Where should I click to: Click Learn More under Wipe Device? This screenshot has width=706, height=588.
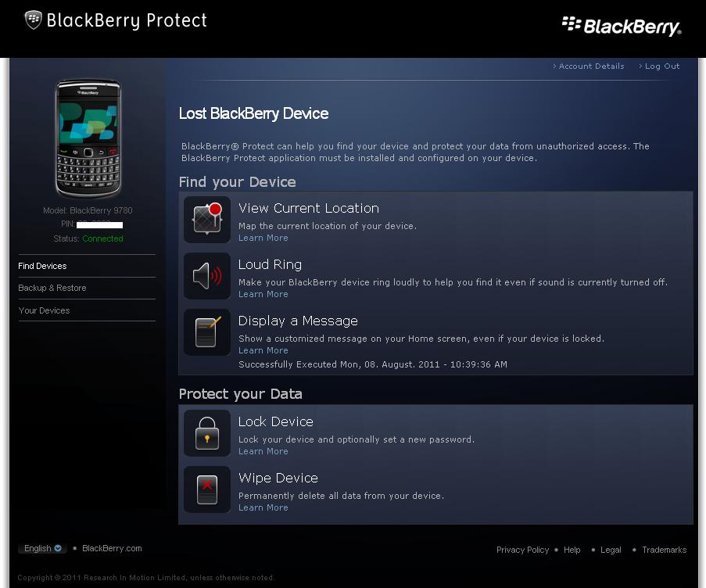(x=263, y=507)
